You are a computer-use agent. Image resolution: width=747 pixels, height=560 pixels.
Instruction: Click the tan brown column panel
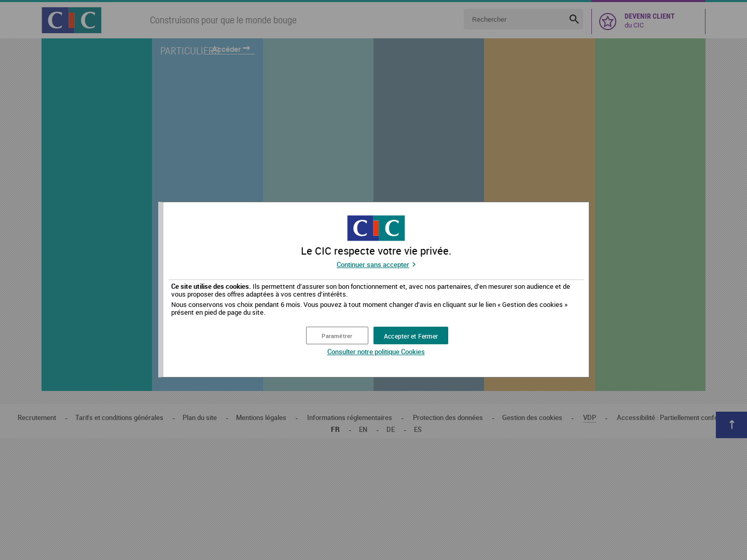pos(539,120)
